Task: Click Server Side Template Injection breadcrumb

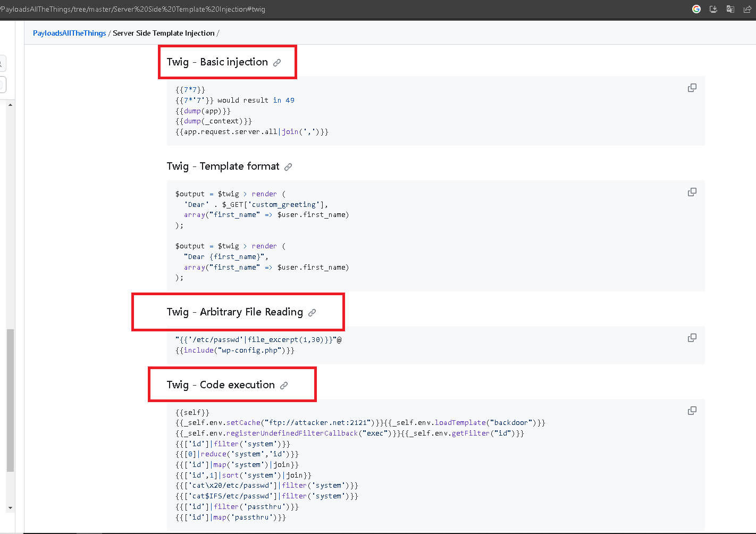Action: (x=164, y=33)
